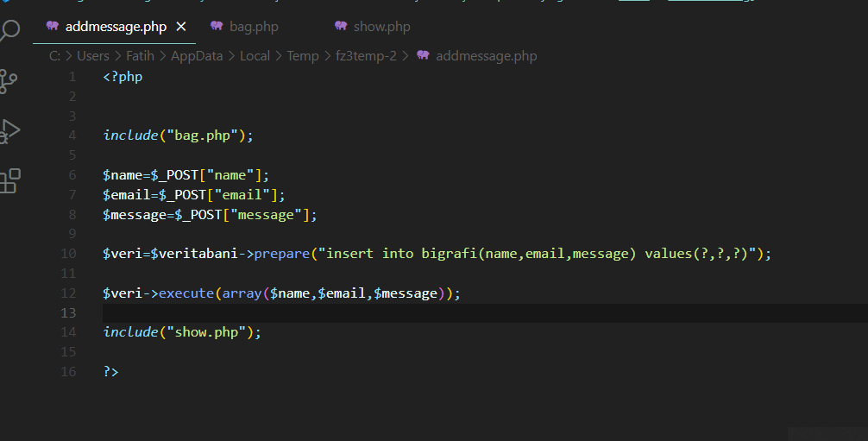Open the Extensions view icon
Screen dimensions: 868x441
(9, 181)
